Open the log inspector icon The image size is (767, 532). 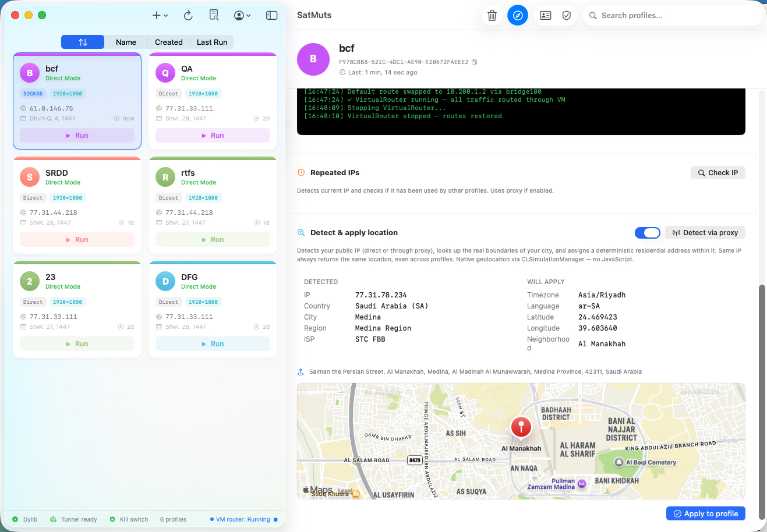[214, 15]
